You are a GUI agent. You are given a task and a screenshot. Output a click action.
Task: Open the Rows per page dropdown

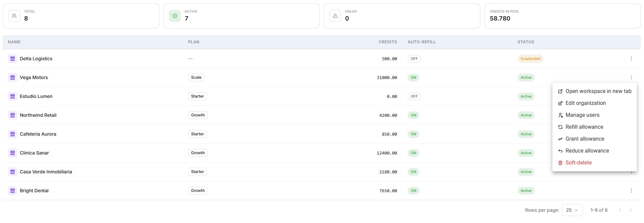[x=572, y=210]
